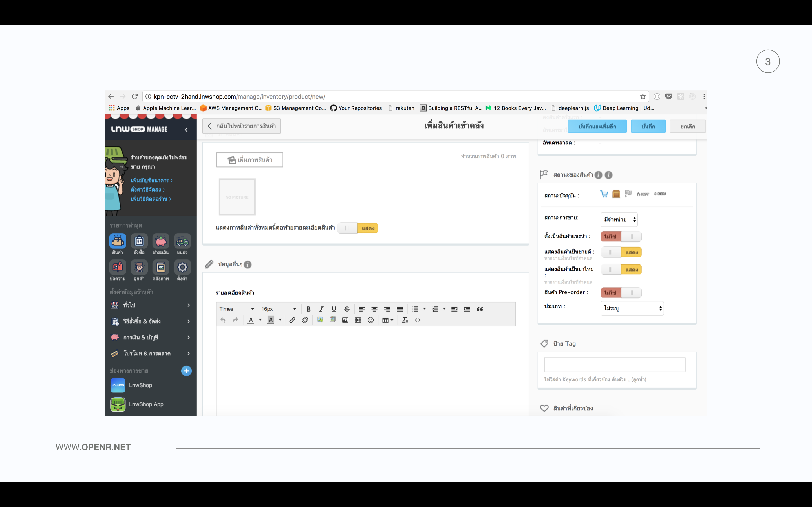The image size is (812, 507).
Task: Open the source code view icon
Action: 418,320
